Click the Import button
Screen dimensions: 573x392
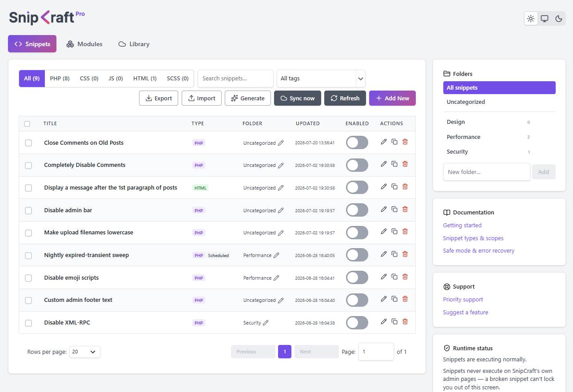(x=202, y=98)
